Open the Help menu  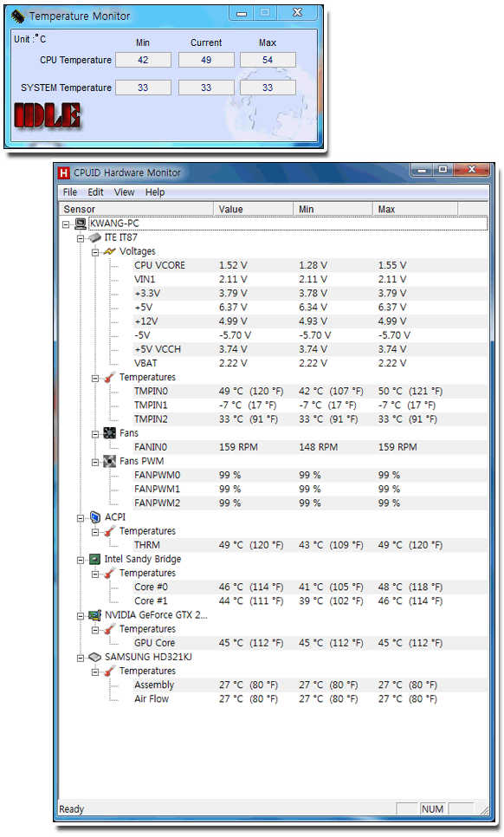(155, 192)
